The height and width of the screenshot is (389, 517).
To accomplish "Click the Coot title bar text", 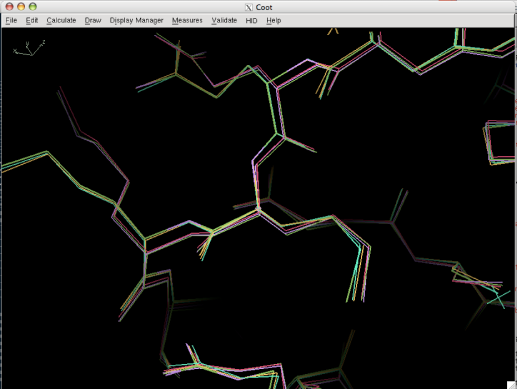I will pos(264,7).
